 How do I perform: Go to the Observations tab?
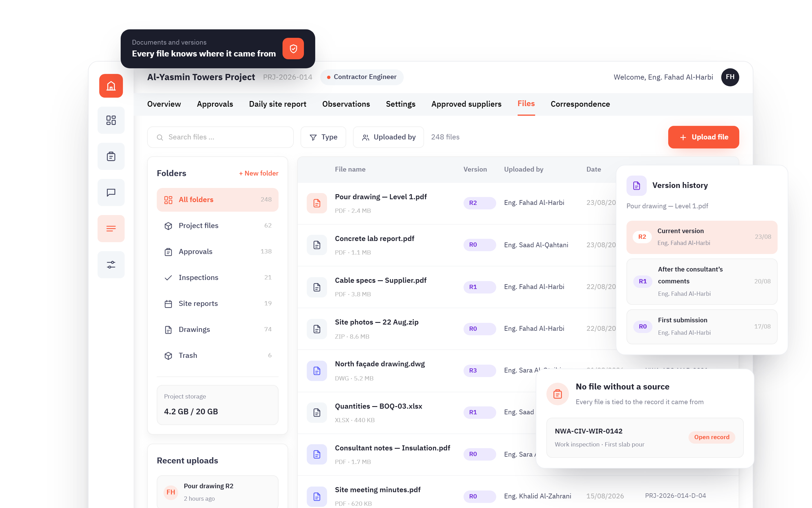346,104
